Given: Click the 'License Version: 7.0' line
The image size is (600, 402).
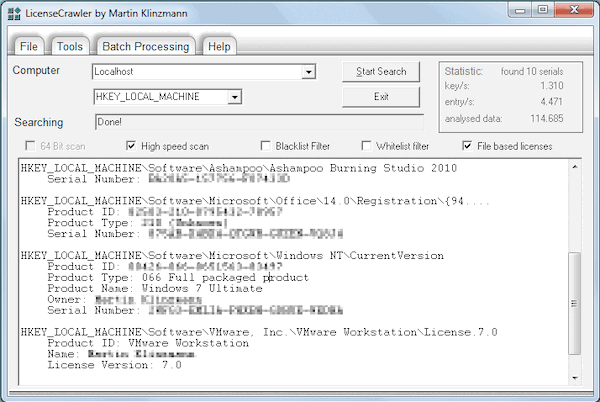Looking at the screenshot, I should [x=114, y=365].
